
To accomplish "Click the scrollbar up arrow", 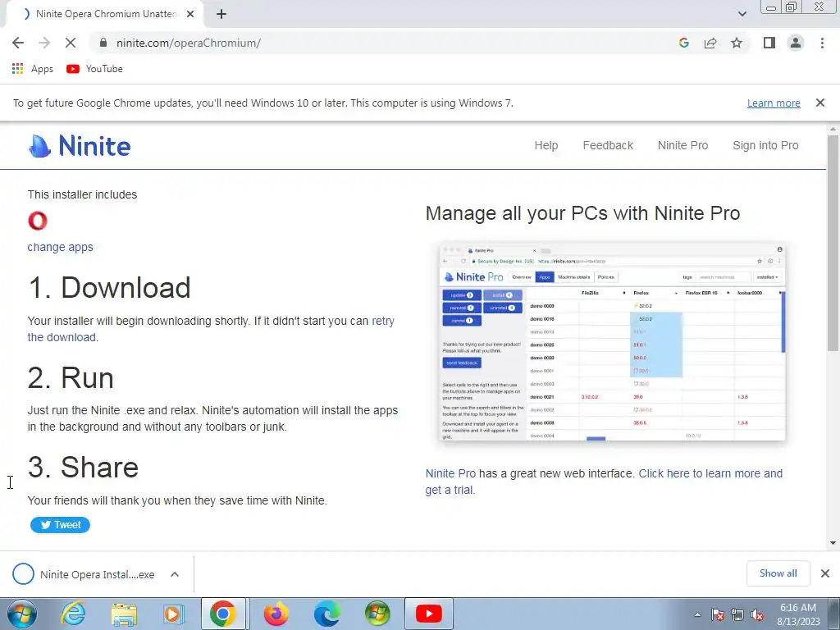I will tap(833, 129).
